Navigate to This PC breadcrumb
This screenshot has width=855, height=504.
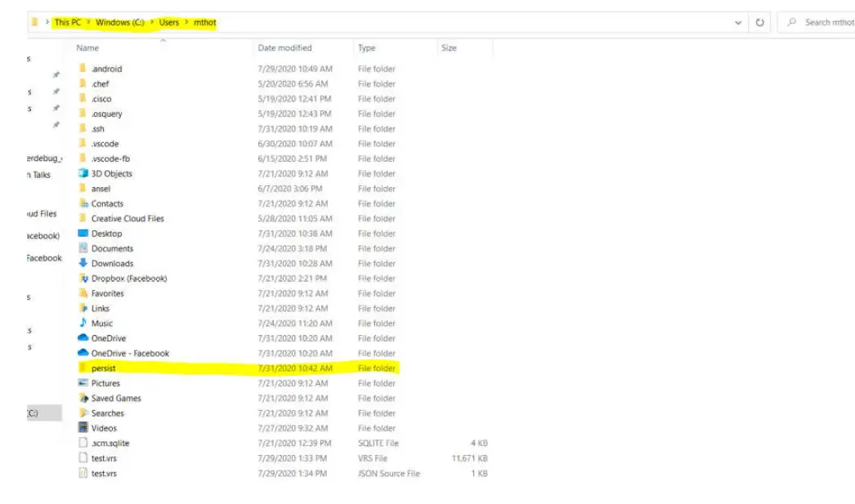pos(68,22)
